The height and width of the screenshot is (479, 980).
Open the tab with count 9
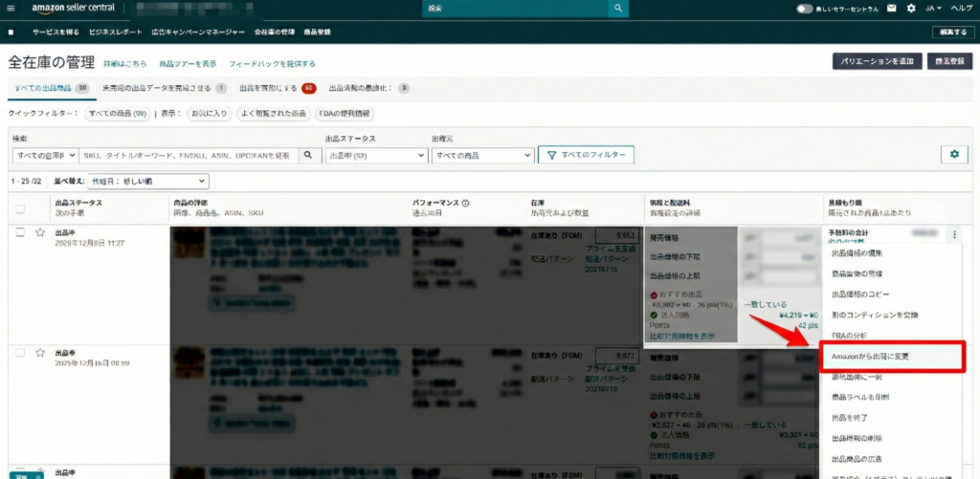tap(368, 88)
